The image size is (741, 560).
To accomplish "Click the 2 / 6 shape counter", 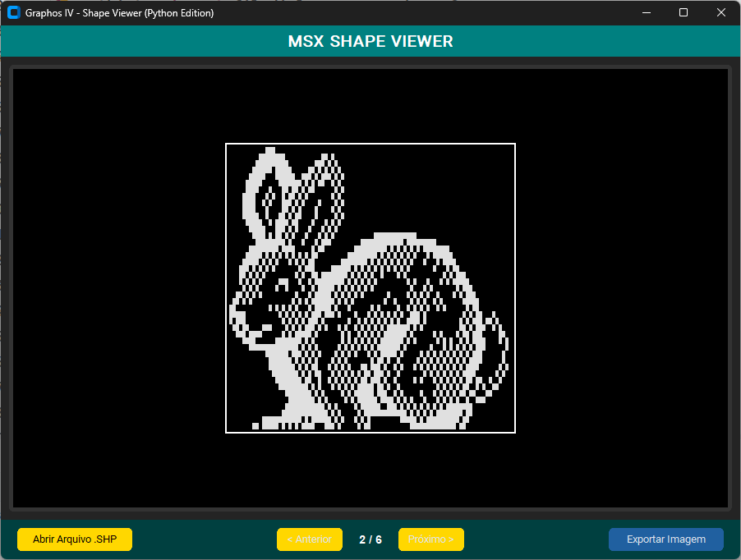I will [x=370, y=539].
